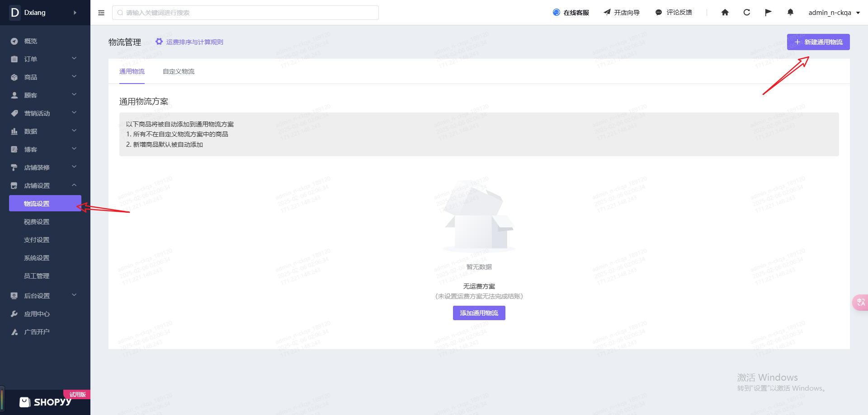The image size is (868, 415).
Task: Focus the keyword search input field
Action: (245, 13)
